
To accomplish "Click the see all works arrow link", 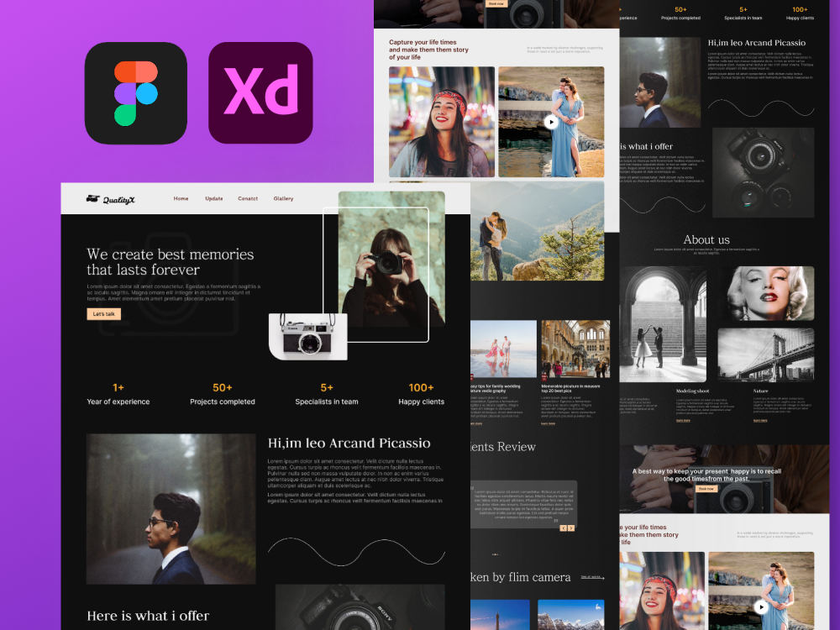I will pos(593,577).
